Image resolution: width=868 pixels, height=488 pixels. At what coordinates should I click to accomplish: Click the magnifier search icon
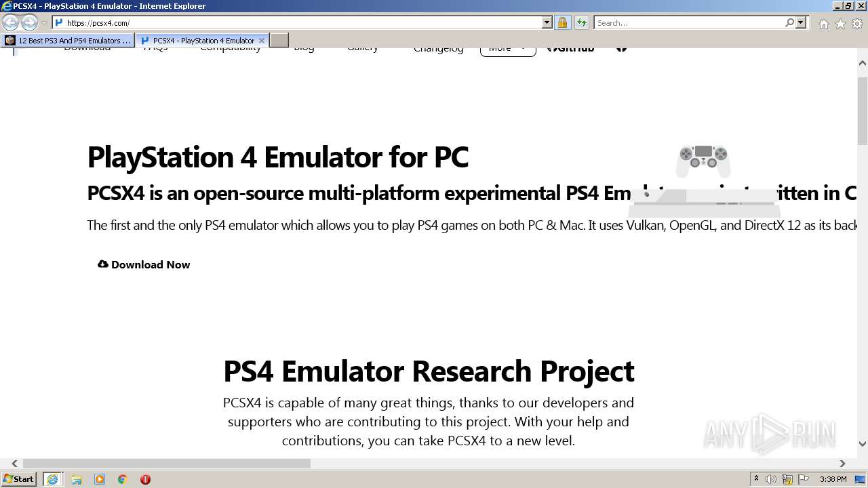(789, 23)
